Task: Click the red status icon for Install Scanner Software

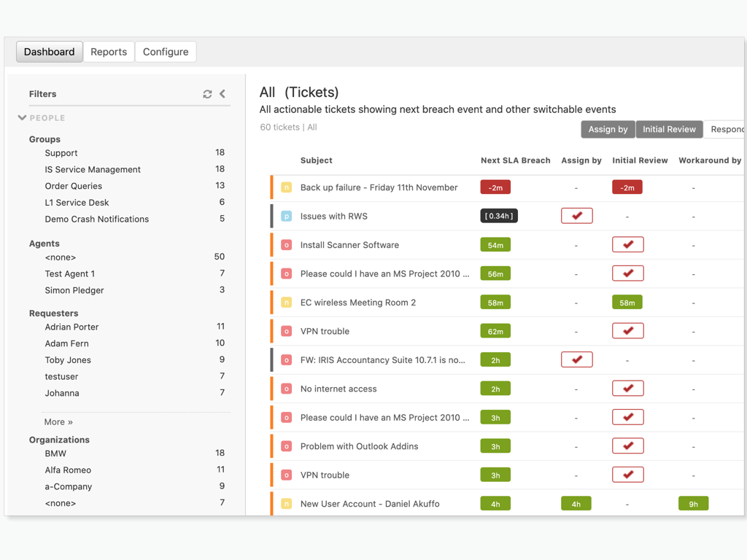Action: click(x=287, y=245)
